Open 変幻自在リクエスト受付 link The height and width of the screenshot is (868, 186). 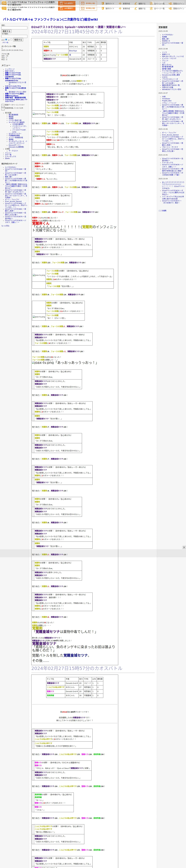(17, 92)
